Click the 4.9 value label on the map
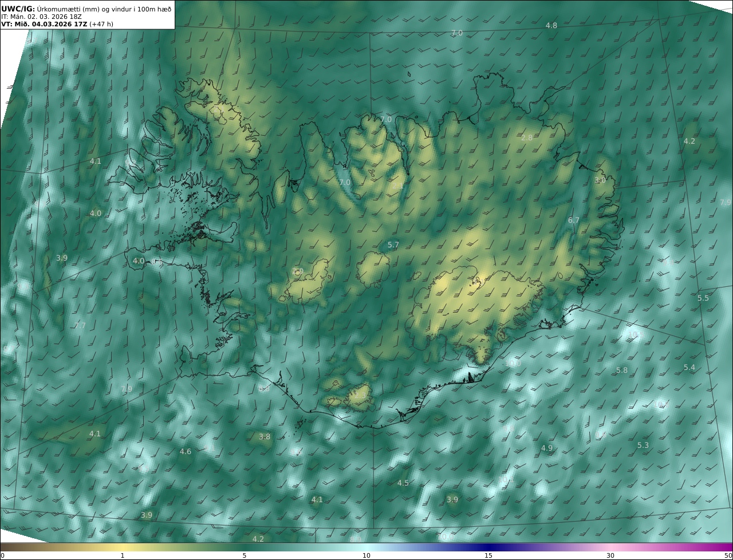Viewport: 733px width, 560px height. point(547,448)
